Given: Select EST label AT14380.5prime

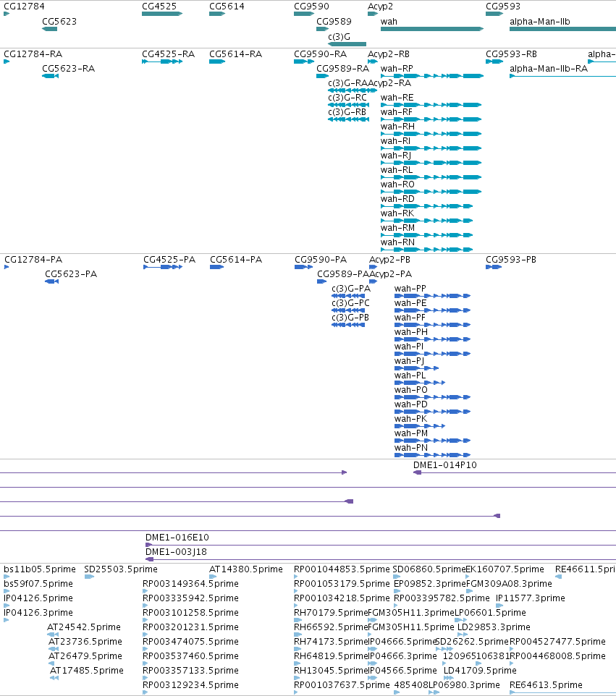Looking at the screenshot, I should 245,569.
